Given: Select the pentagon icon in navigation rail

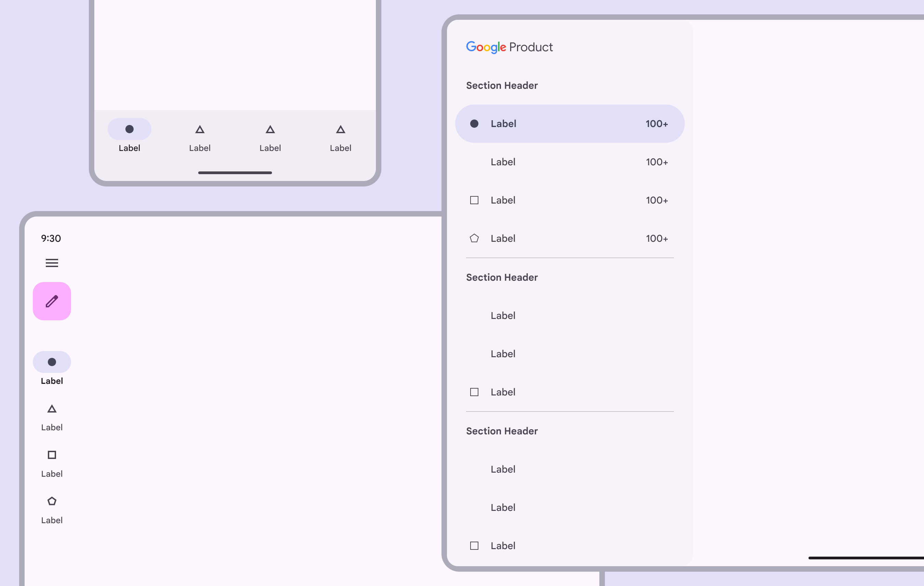Looking at the screenshot, I should coord(52,502).
